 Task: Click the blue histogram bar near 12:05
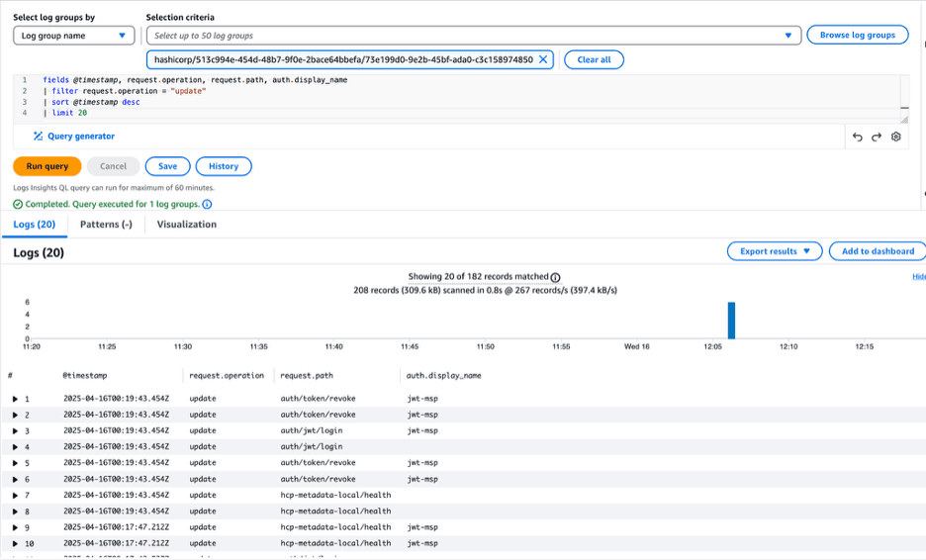click(x=732, y=321)
